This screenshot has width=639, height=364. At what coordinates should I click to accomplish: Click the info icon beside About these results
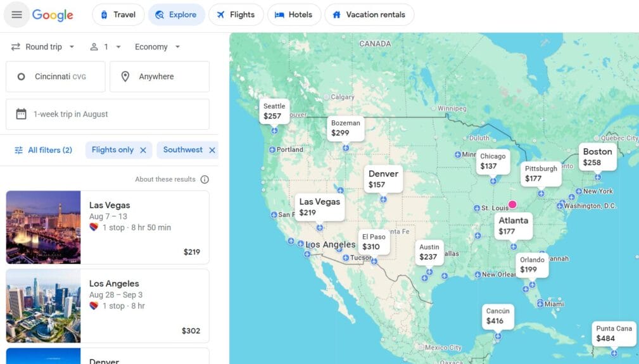click(x=205, y=179)
